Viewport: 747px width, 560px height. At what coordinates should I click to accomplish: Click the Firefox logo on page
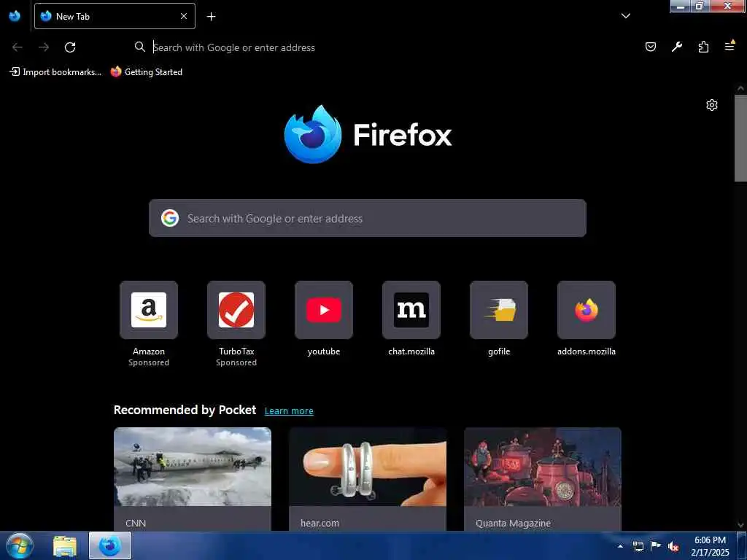(368, 135)
